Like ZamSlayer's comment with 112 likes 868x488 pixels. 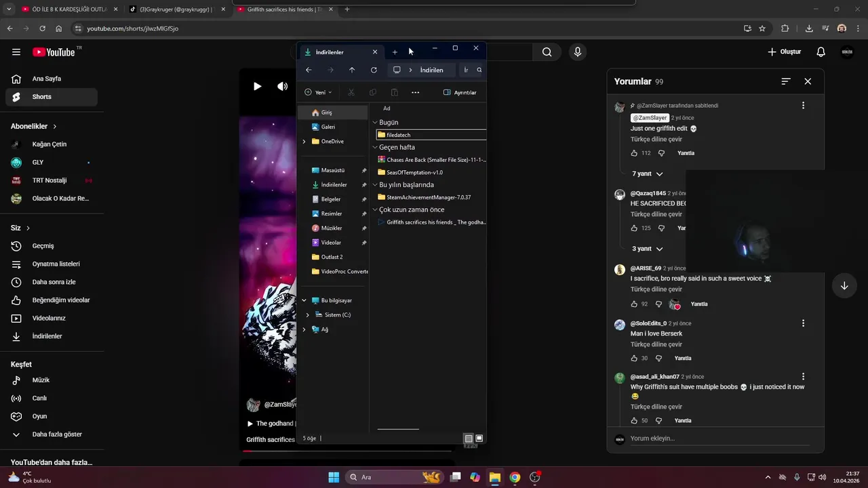(634, 153)
